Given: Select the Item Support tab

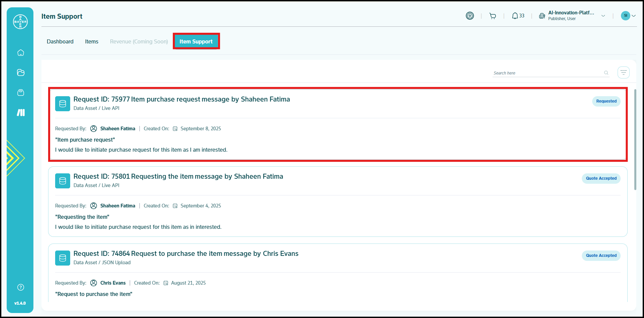Looking at the screenshot, I should [x=196, y=41].
